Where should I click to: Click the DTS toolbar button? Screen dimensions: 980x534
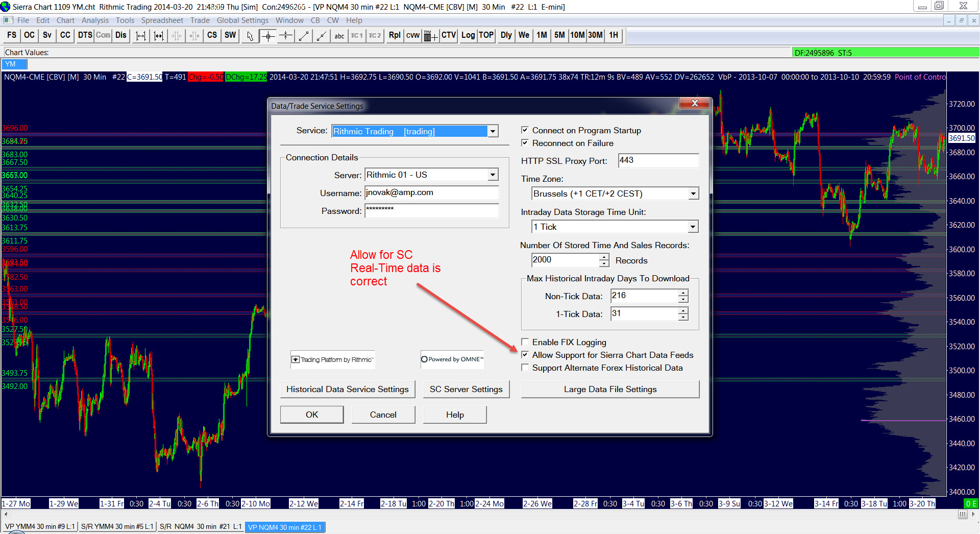point(85,35)
